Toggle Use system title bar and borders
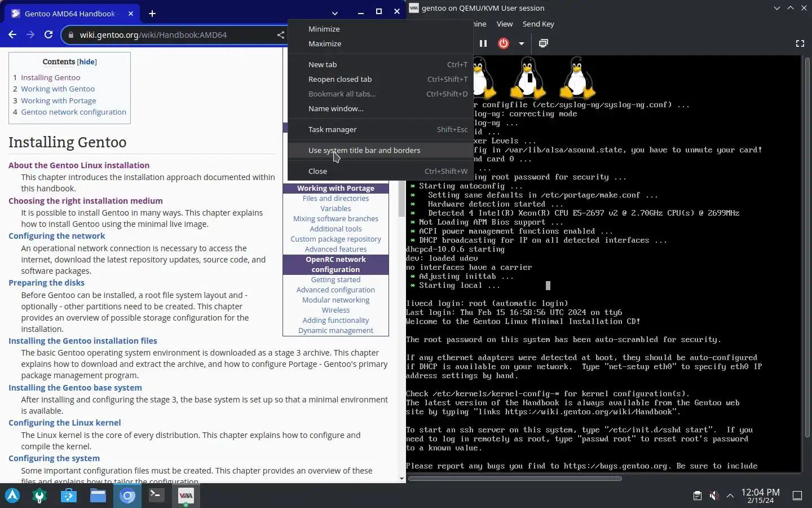Viewport: 812px width, 508px height. (381, 150)
